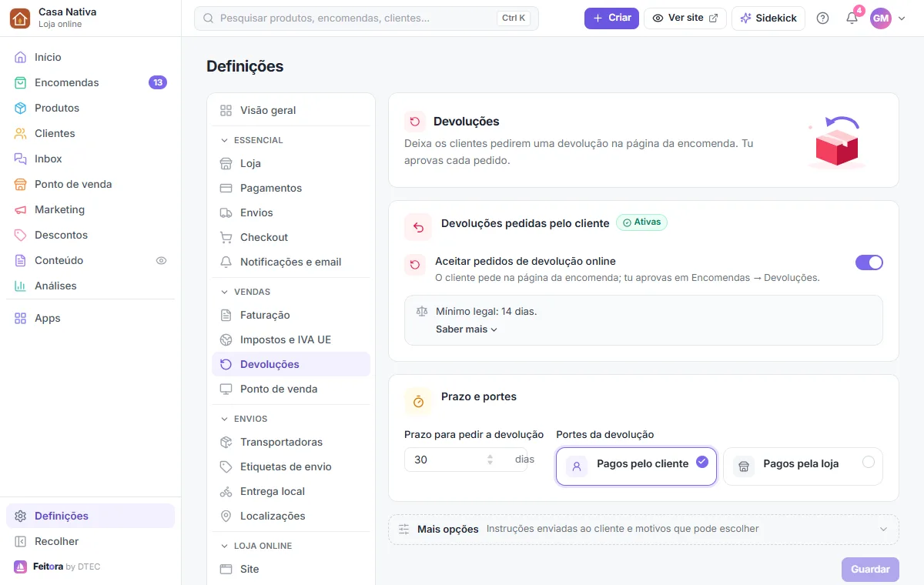924x585 pixels.
Task: Click the Ativas status badge
Action: [642, 222]
